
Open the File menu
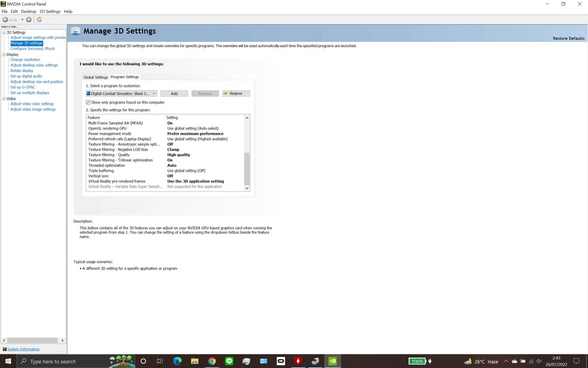(x=5, y=11)
